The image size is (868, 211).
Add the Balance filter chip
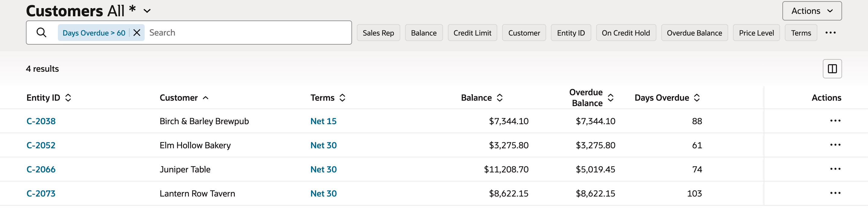tap(423, 33)
